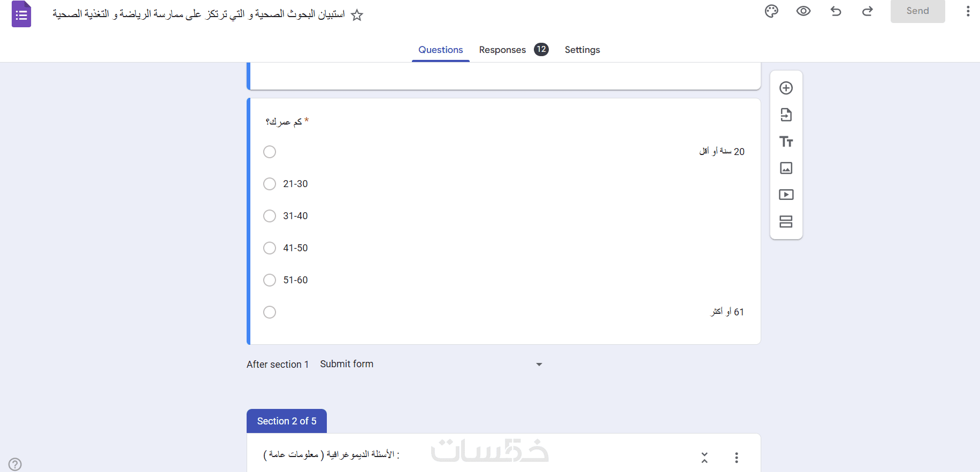Open the Customize theme palette
The height and width of the screenshot is (472, 980).
771,11
